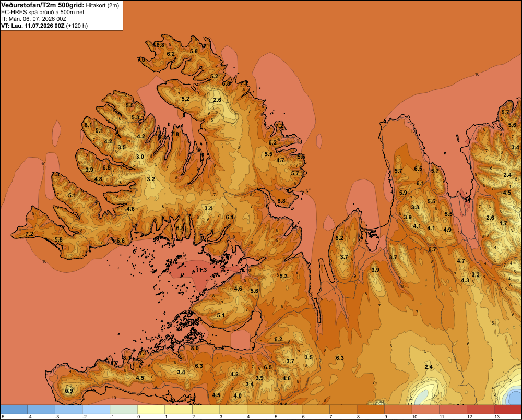Click the orange swatch between 8 and 9
The width and height of the screenshot is (522, 420).
pos(371,409)
